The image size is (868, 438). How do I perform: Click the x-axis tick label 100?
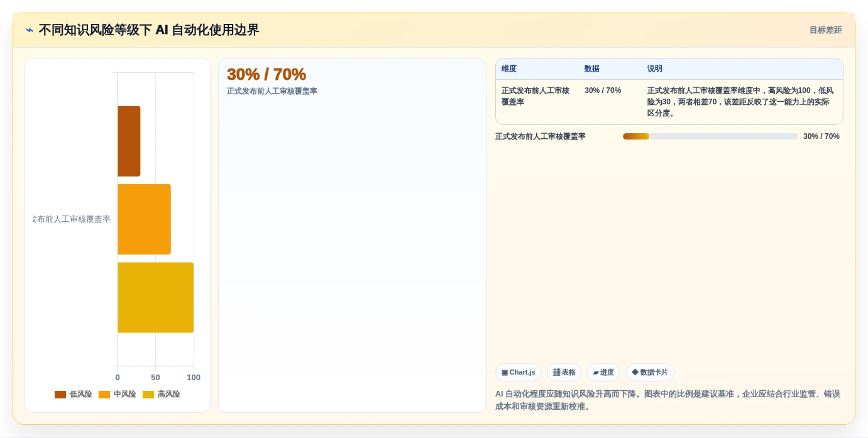pos(194,378)
